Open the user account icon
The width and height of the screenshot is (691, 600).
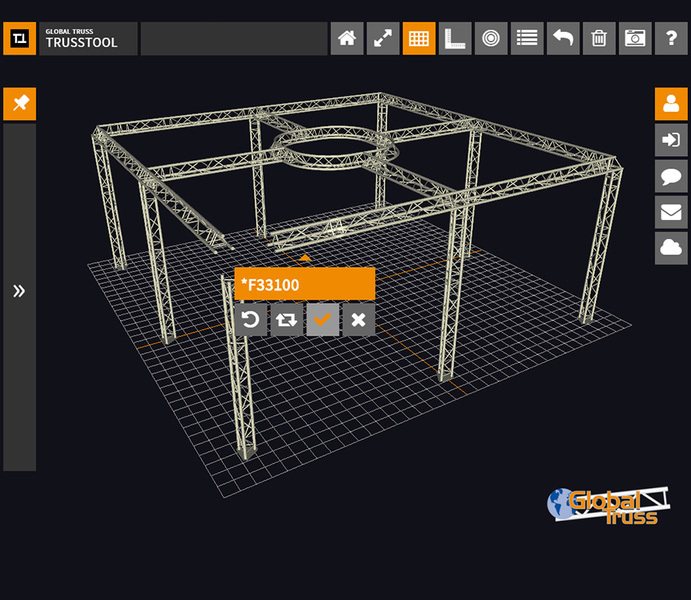[671, 104]
